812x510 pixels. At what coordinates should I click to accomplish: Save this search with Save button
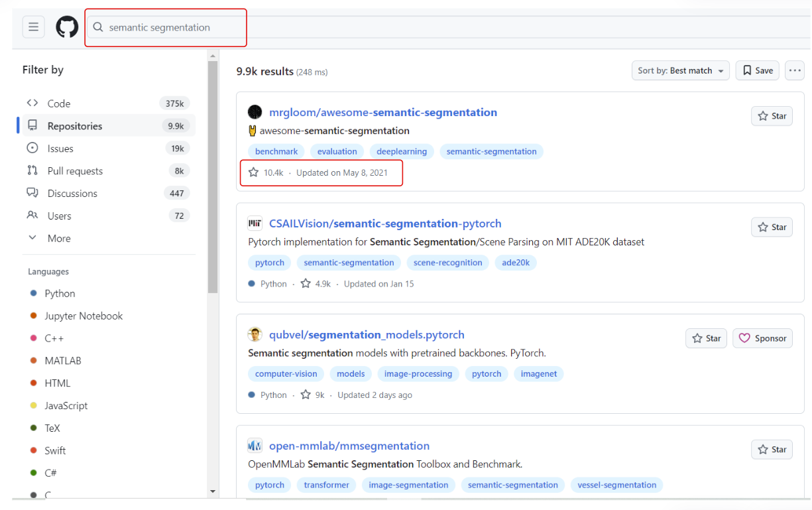point(758,70)
